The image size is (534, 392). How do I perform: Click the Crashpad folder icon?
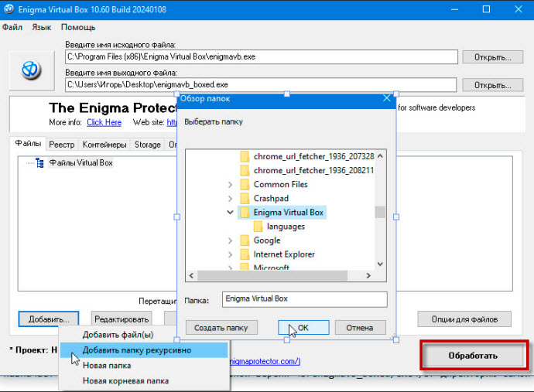(245, 199)
